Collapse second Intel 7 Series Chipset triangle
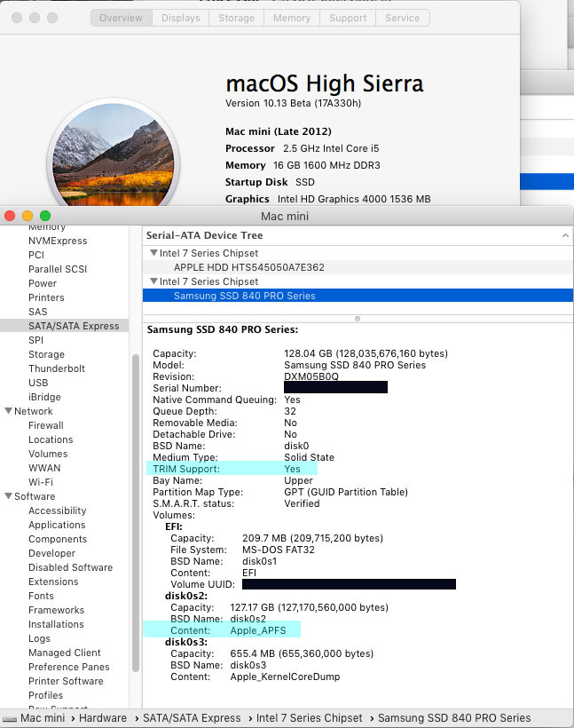Screen dimensions: 574x728 (153, 281)
